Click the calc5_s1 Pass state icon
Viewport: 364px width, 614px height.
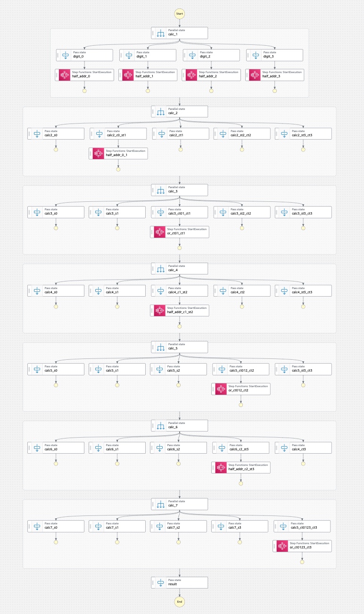99,369
